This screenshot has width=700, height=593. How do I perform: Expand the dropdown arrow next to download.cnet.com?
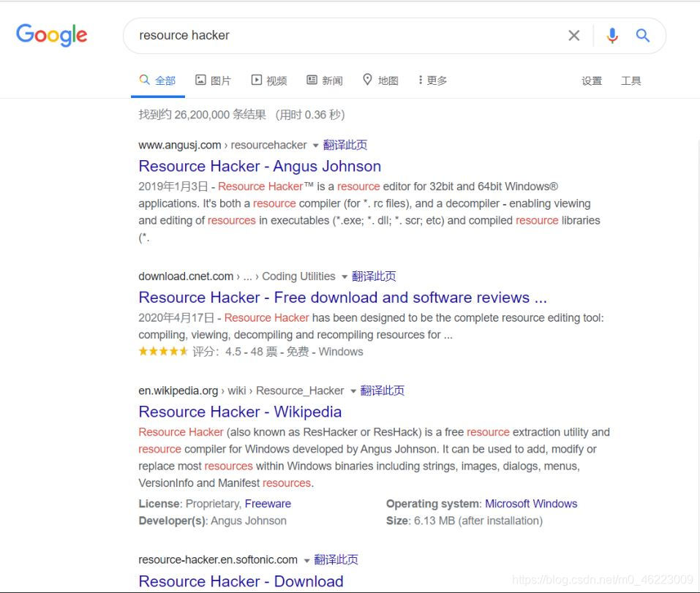pyautogui.click(x=345, y=276)
